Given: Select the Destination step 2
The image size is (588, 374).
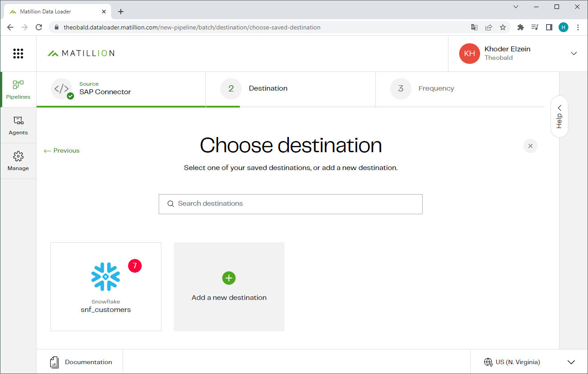Looking at the screenshot, I should point(291,88).
